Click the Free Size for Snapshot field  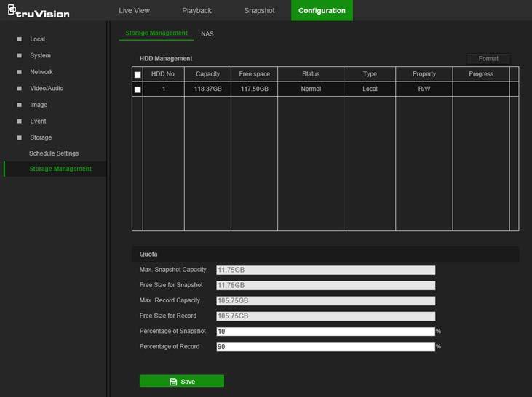(x=326, y=285)
